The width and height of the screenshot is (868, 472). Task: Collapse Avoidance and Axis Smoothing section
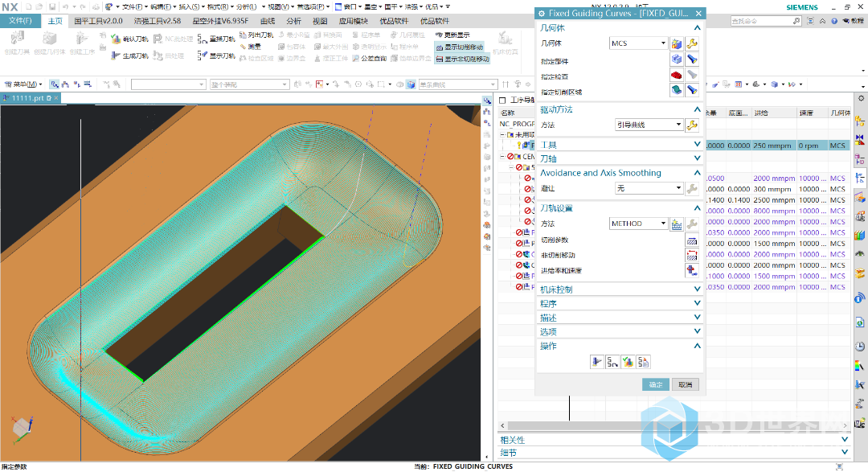(620, 173)
